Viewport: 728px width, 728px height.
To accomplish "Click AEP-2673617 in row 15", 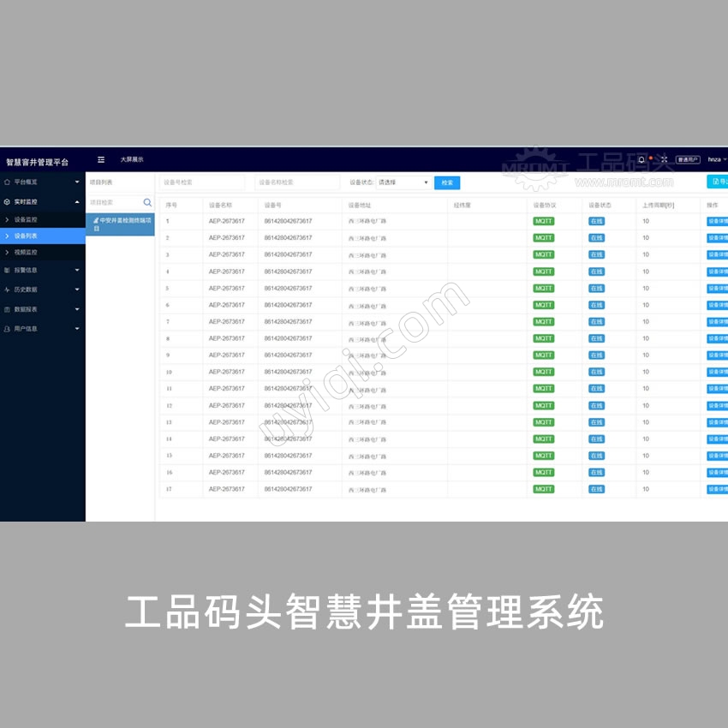I will pos(227,456).
